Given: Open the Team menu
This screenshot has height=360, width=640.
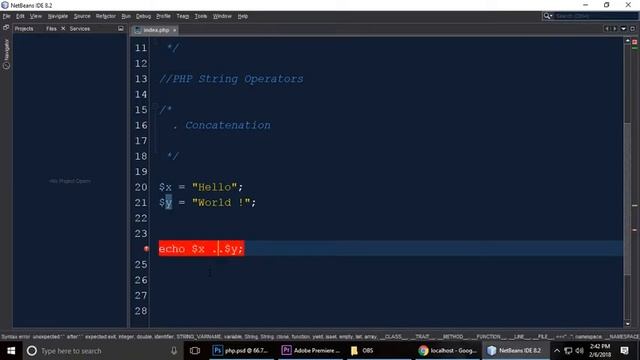Looking at the screenshot, I should coord(182,16).
